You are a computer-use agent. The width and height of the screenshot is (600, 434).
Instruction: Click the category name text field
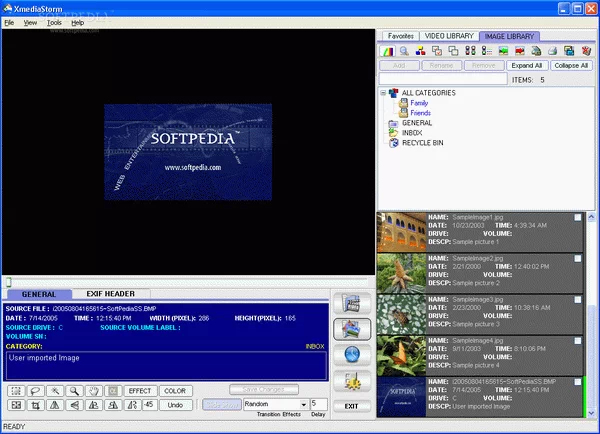click(443, 79)
